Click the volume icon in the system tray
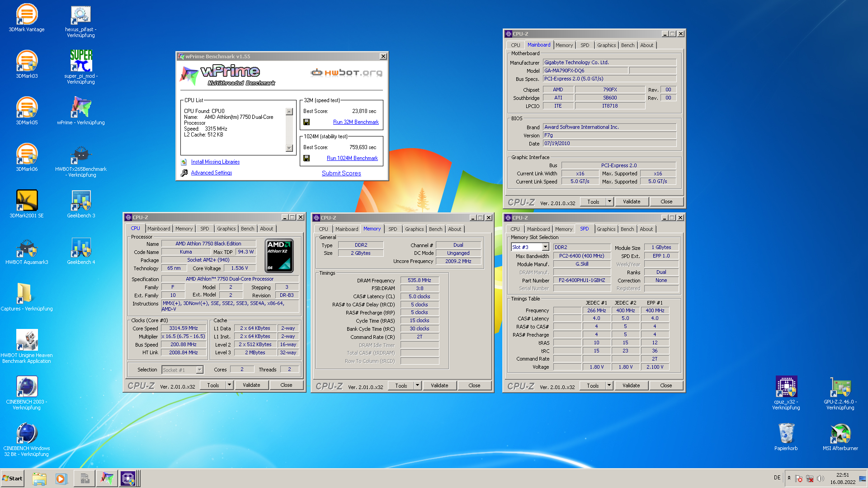 tap(820, 478)
